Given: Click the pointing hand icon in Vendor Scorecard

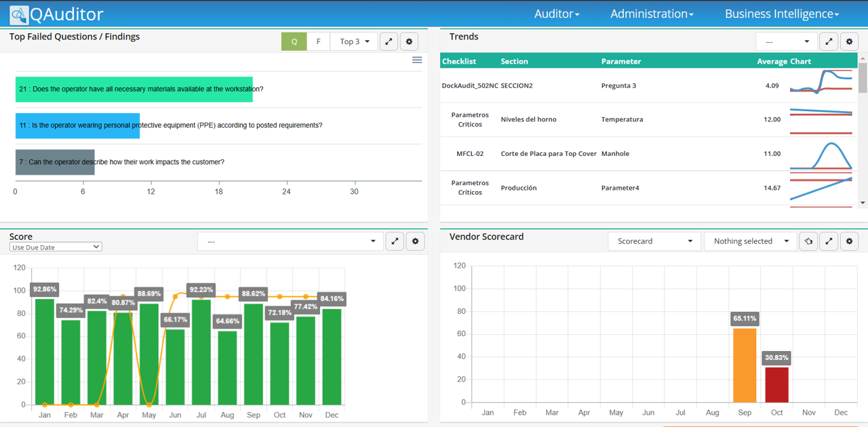Looking at the screenshot, I should [x=808, y=241].
